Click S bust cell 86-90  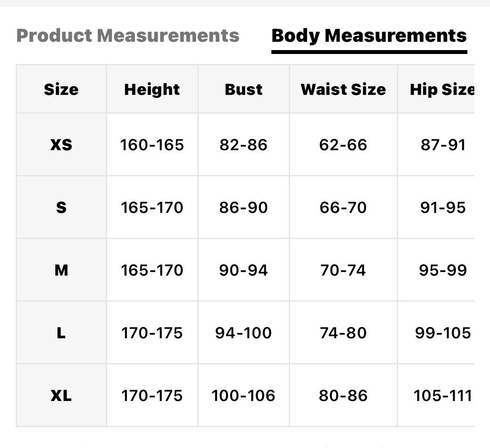click(x=243, y=207)
